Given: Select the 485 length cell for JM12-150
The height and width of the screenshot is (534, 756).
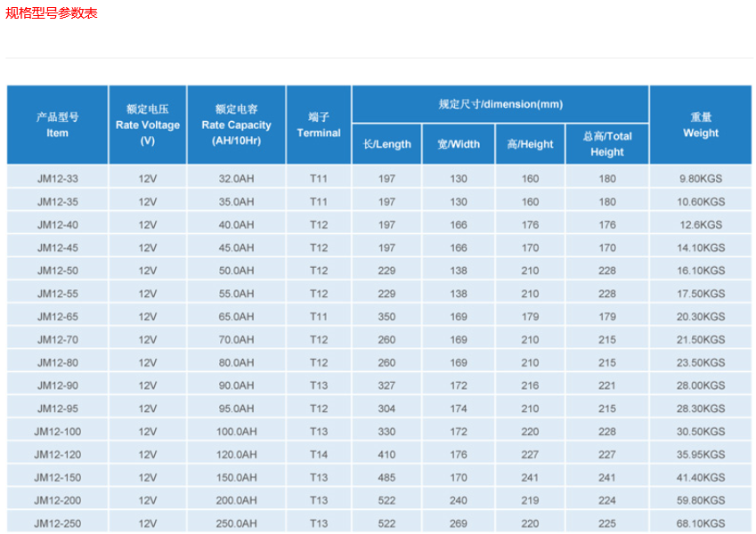Looking at the screenshot, I should point(387,478).
